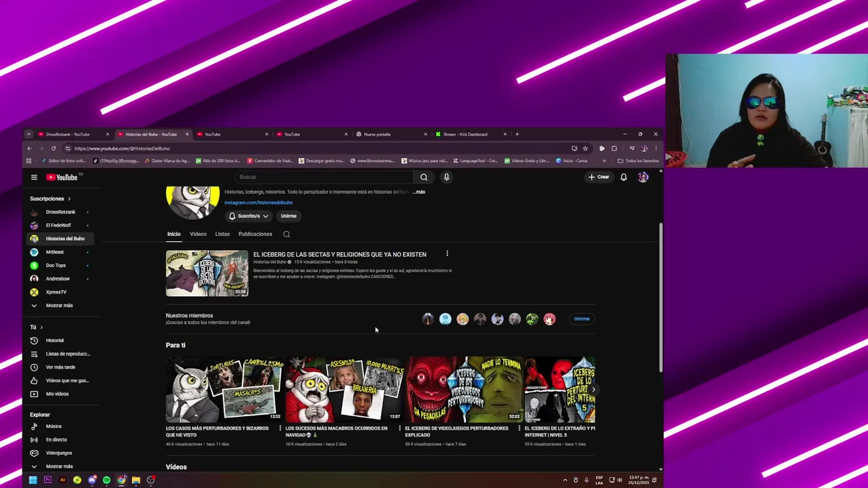The width and height of the screenshot is (868, 488).
Task: Start voice search with microphone icon
Action: click(x=446, y=177)
